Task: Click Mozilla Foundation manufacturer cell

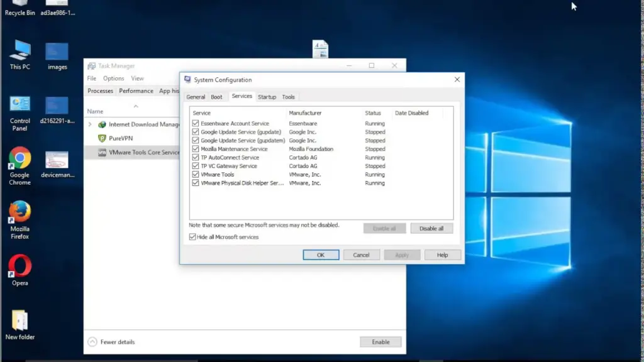Action: pos(311,149)
